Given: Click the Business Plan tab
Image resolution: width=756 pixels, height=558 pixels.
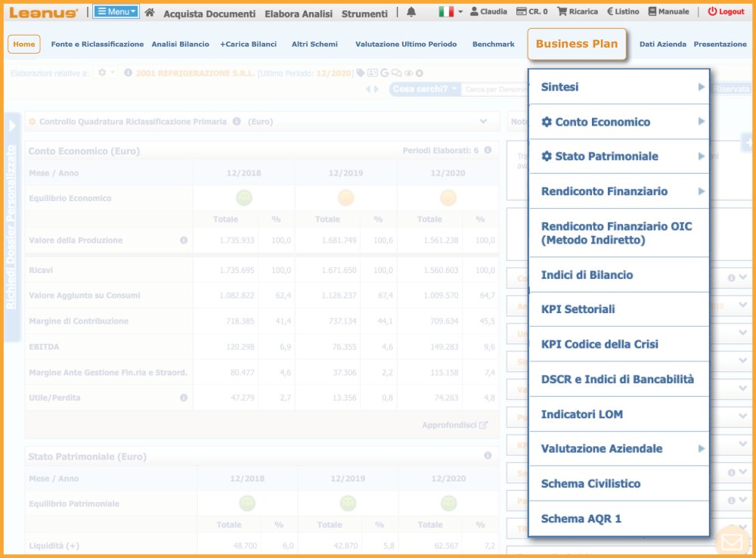Looking at the screenshot, I should coord(577,44).
